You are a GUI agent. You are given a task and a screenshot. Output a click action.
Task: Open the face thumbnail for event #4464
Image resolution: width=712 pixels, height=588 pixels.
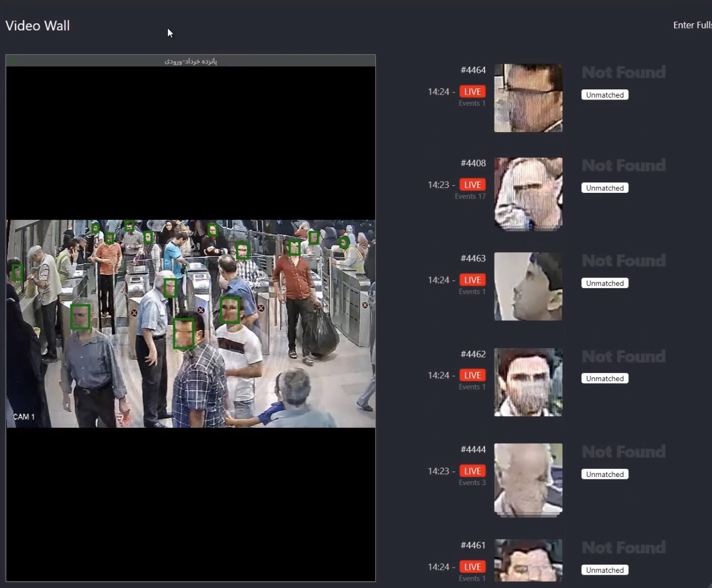tap(528, 98)
